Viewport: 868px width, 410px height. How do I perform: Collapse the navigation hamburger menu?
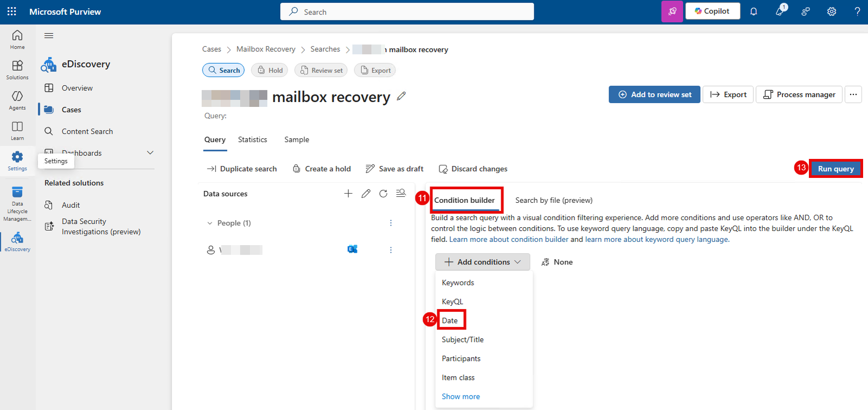click(x=49, y=36)
